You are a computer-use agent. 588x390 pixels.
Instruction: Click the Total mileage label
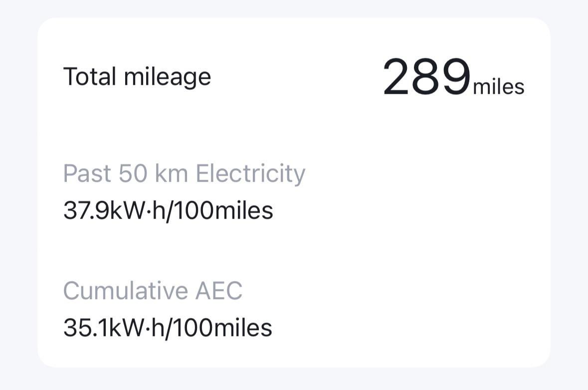137,77
